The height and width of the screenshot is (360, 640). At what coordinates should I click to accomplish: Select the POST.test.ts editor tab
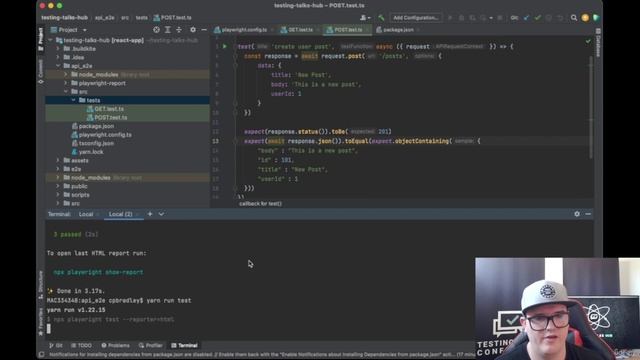pos(348,30)
